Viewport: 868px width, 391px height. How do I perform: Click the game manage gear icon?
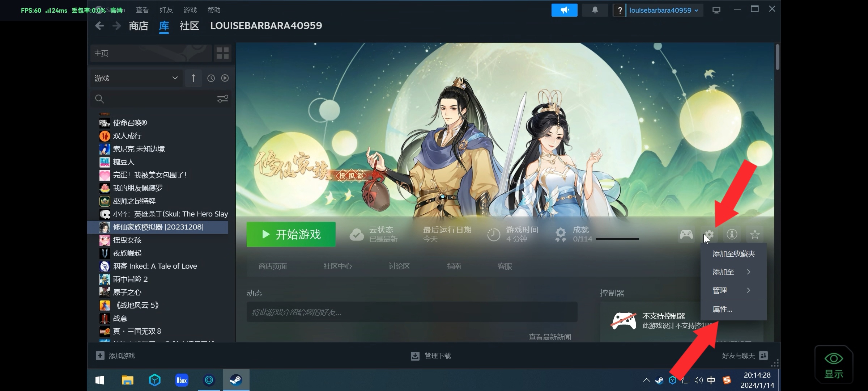(x=709, y=235)
